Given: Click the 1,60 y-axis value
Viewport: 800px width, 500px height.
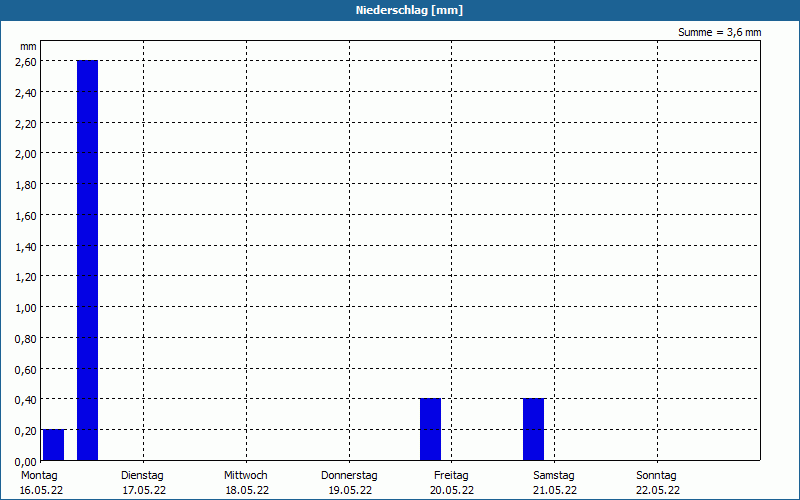Looking at the screenshot, I should click(x=26, y=216).
